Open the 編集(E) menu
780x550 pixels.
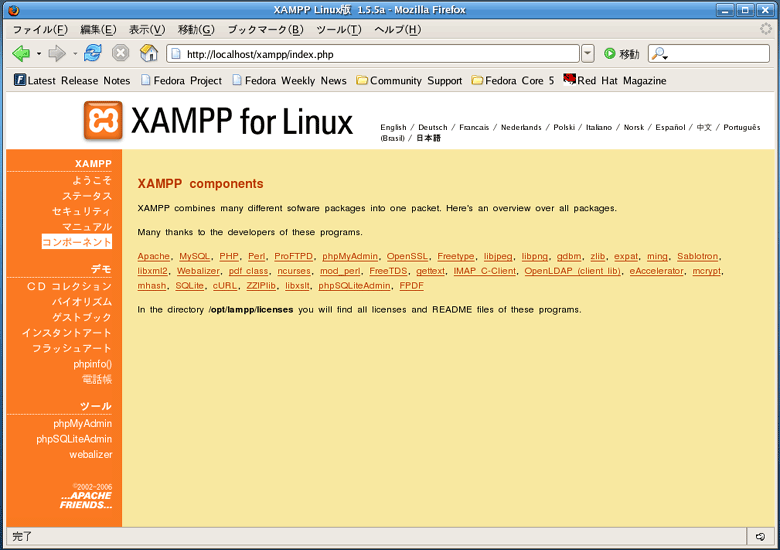[x=98, y=30]
